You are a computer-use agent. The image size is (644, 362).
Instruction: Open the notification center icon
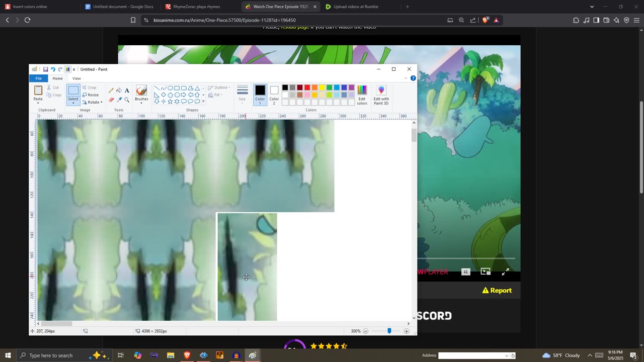pyautogui.click(x=634, y=355)
